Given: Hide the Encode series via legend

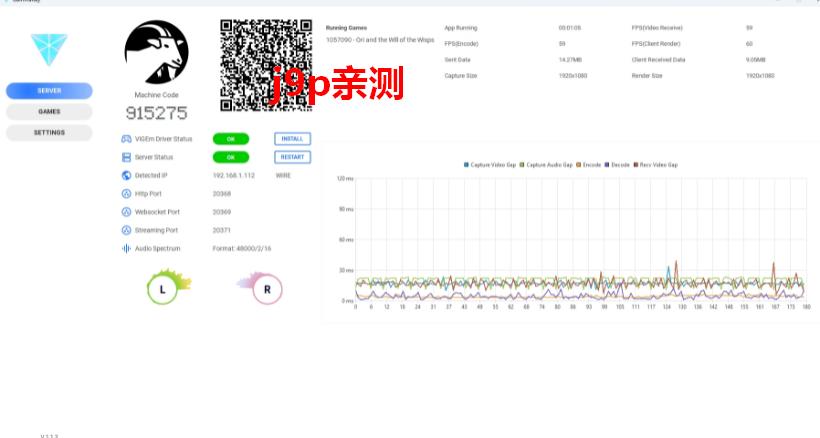Looking at the screenshot, I should (x=590, y=164).
